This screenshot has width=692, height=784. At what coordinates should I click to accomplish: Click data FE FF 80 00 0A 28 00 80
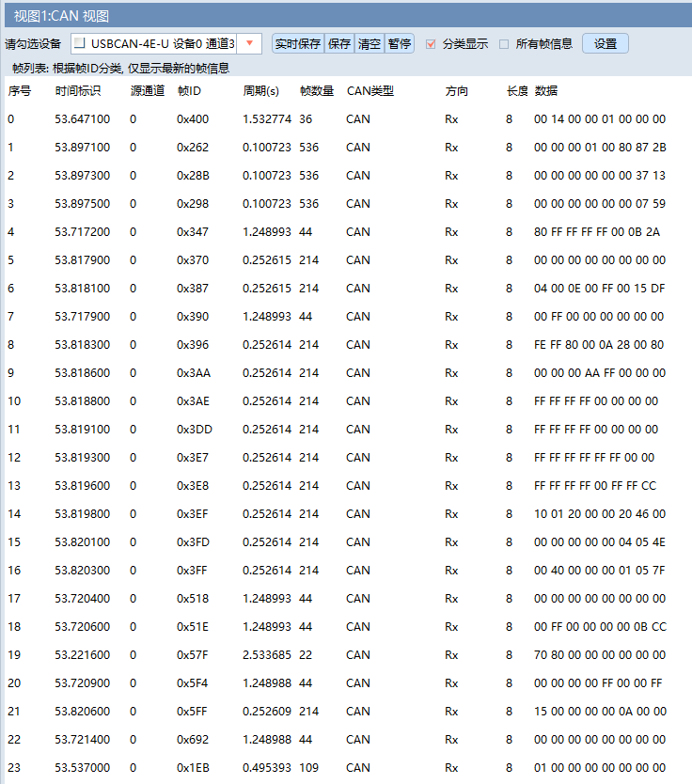pos(599,344)
